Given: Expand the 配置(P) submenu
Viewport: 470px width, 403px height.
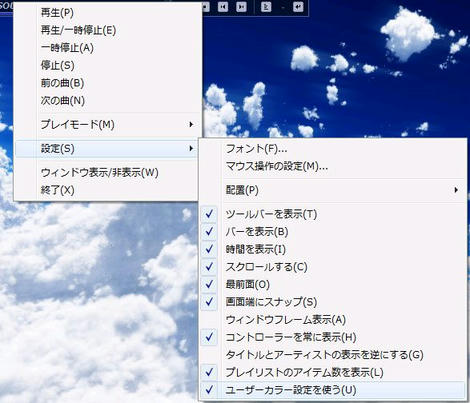Looking at the screenshot, I should pos(333,190).
